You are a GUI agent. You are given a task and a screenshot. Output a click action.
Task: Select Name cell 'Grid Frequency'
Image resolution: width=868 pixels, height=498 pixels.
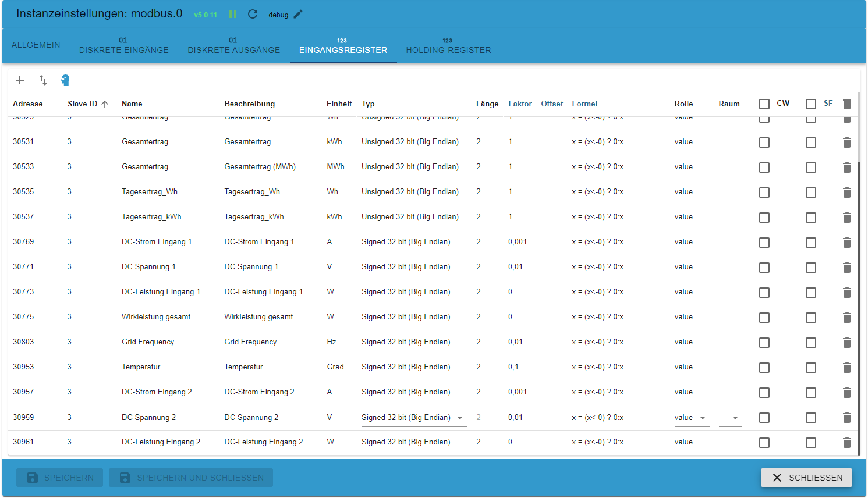click(148, 342)
